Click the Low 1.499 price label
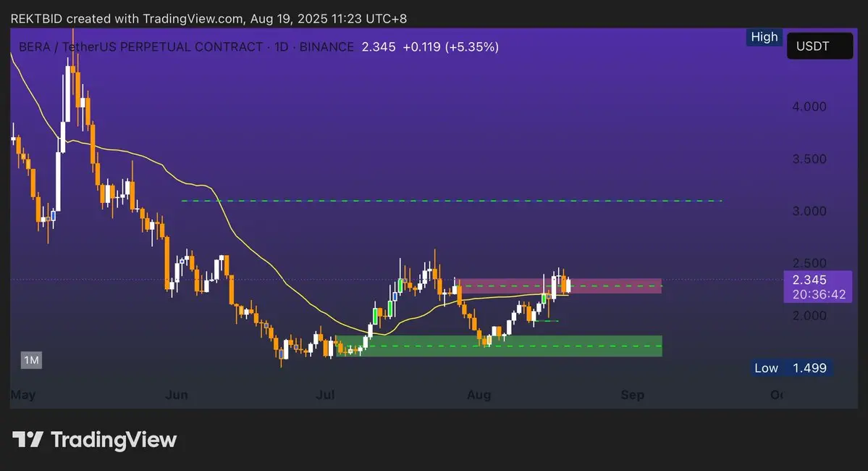The width and height of the screenshot is (868, 471). coord(791,368)
